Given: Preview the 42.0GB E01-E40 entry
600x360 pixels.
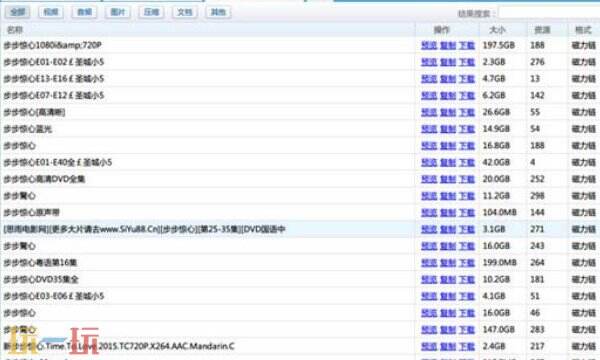Looking at the screenshot, I should tap(429, 163).
